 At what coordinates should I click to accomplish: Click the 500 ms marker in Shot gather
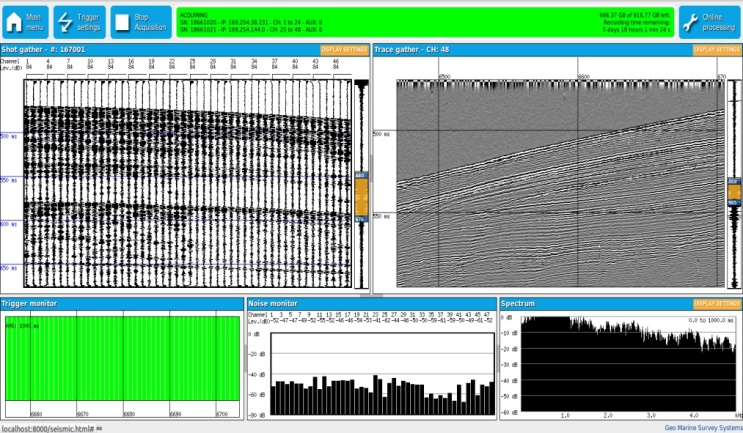9,136
